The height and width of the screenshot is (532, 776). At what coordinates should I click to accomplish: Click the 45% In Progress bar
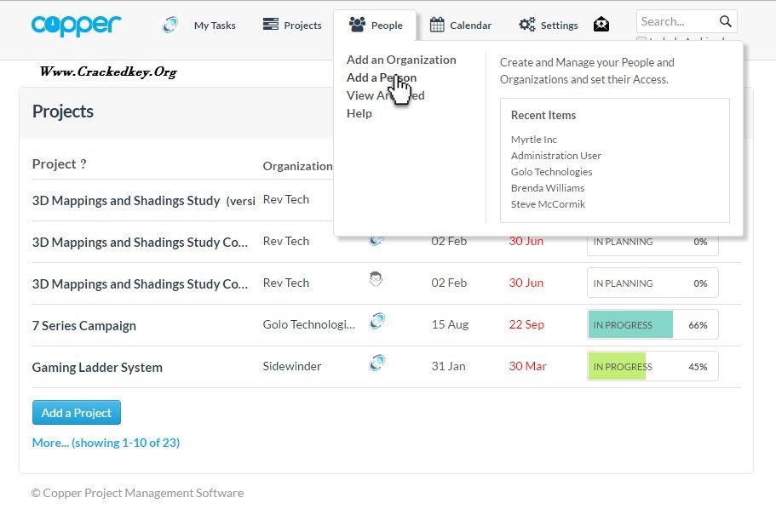[x=652, y=366]
